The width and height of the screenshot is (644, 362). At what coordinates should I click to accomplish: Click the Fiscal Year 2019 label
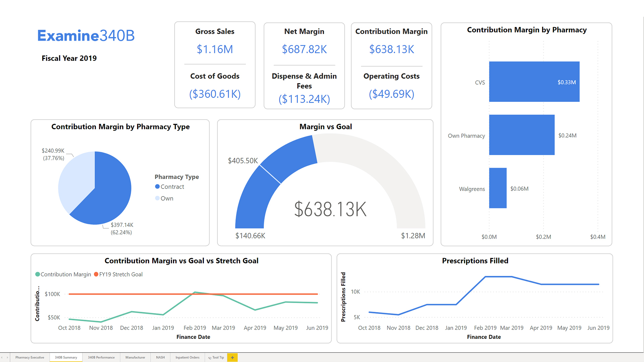[69, 58]
